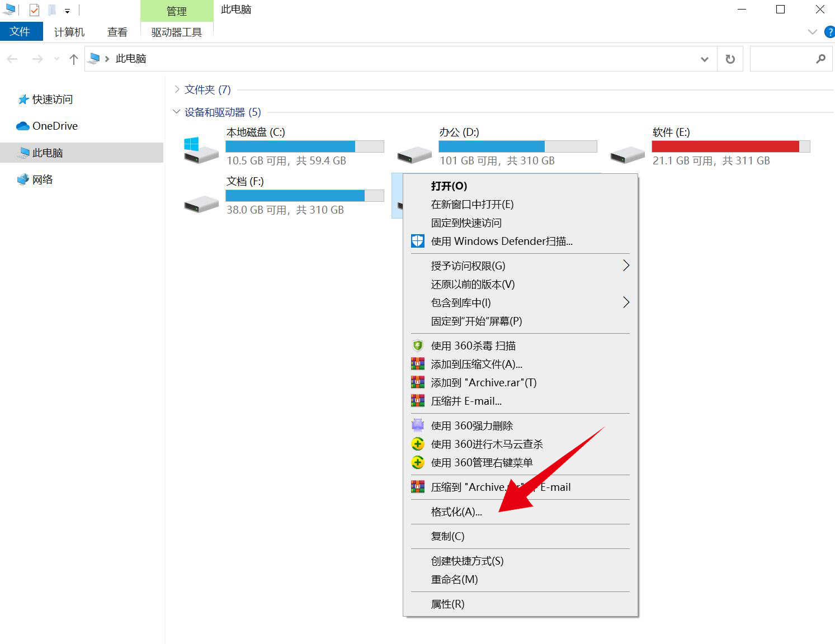Select the 软件 (E:) drive icon
This screenshot has width=835, height=644.
pos(628,154)
